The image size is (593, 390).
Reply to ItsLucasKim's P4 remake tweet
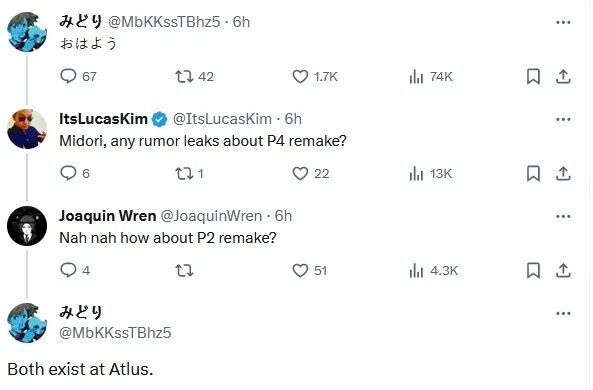(x=75, y=174)
